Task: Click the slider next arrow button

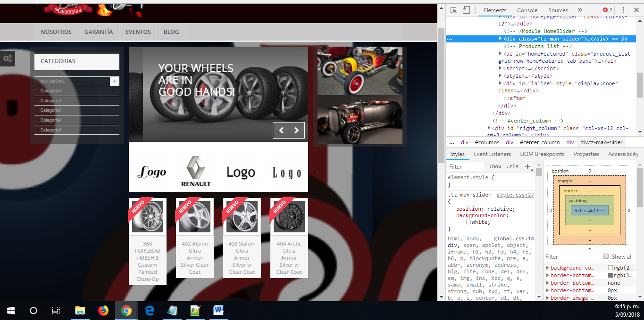Action: pos(297,131)
